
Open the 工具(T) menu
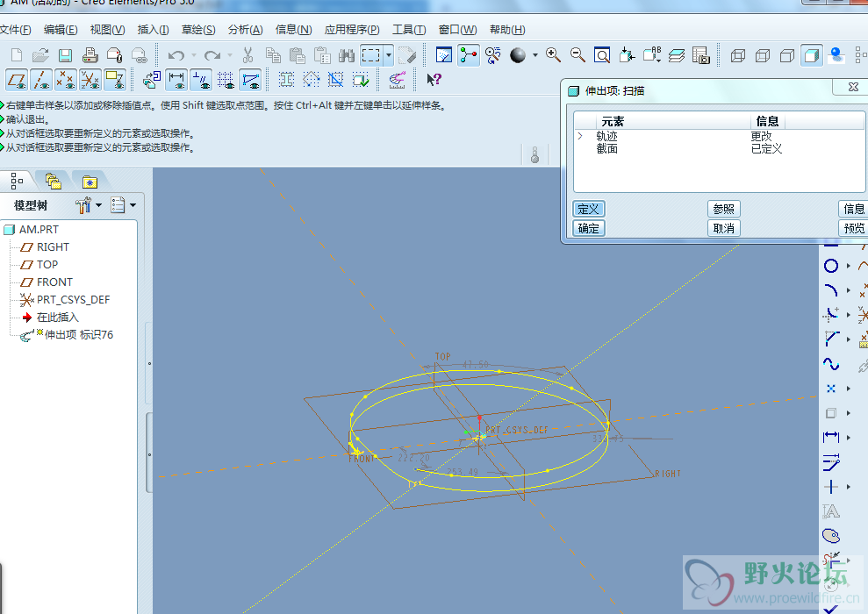point(409,29)
